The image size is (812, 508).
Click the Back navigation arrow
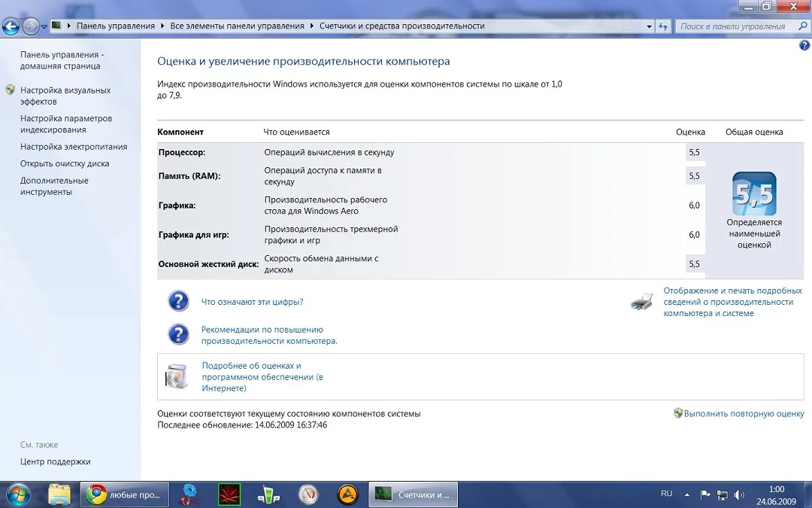[x=11, y=26]
